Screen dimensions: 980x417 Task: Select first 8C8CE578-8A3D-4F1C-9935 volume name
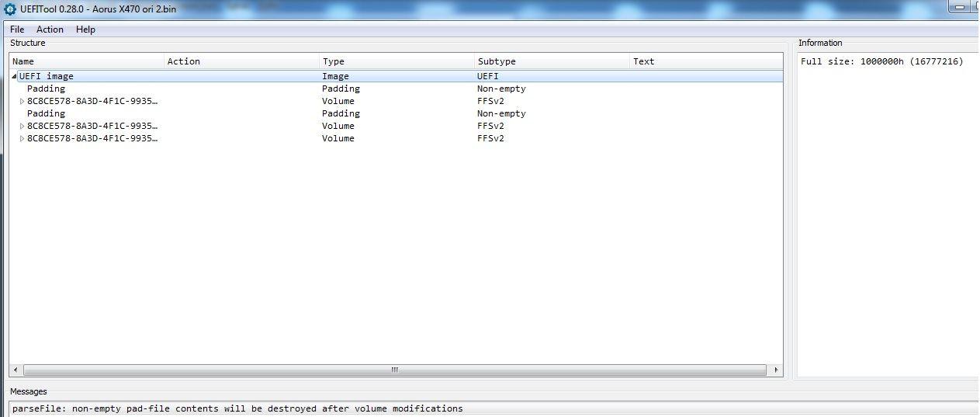coord(92,101)
